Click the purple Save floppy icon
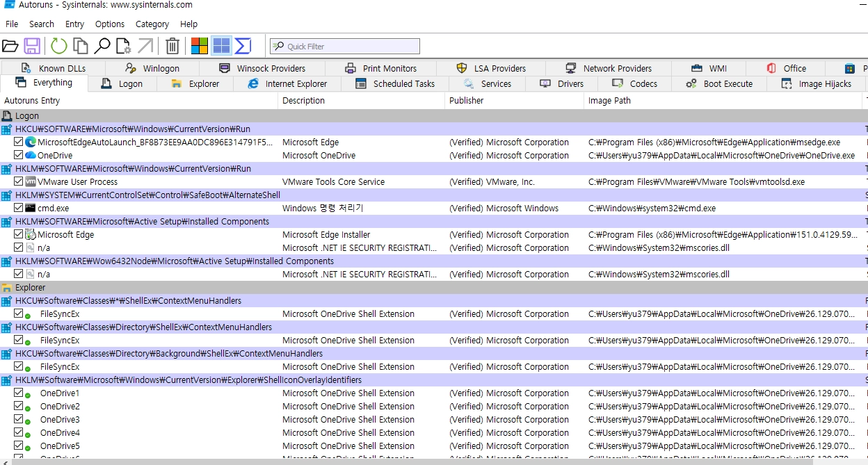Viewport: 868px width, 465px height. pos(32,47)
